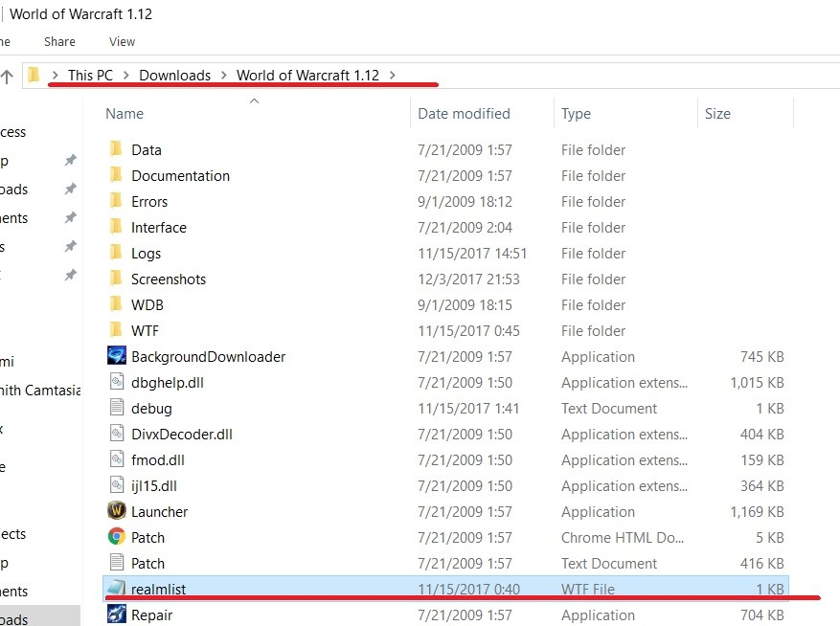The height and width of the screenshot is (626, 840).
Task: Click the Repair application icon
Action: coord(116,614)
